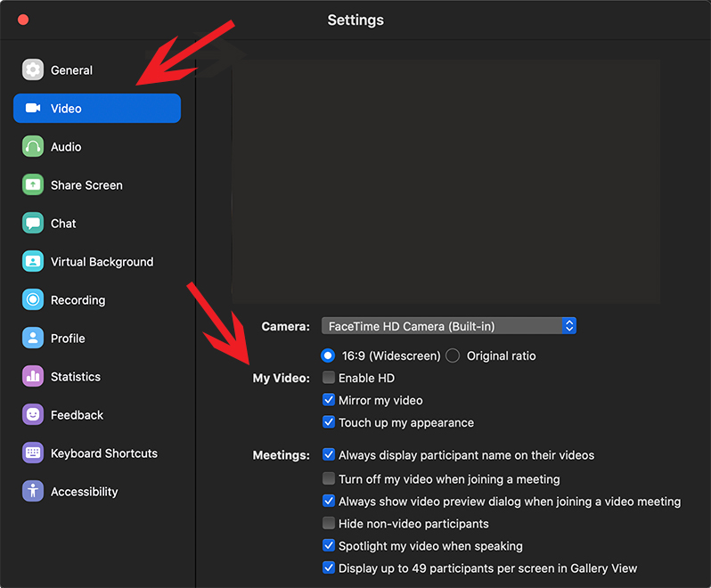
Task: Check Hide non-video participants
Action: [329, 524]
